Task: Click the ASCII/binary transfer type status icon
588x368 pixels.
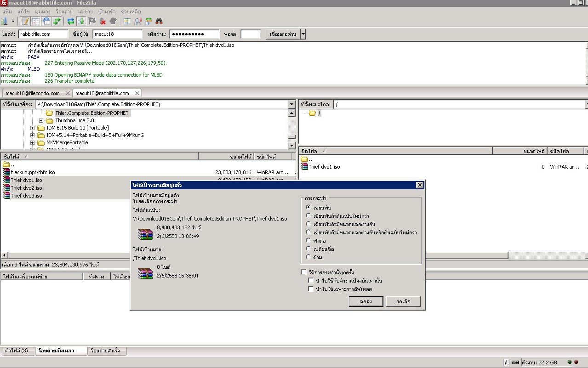Action: (x=506, y=362)
